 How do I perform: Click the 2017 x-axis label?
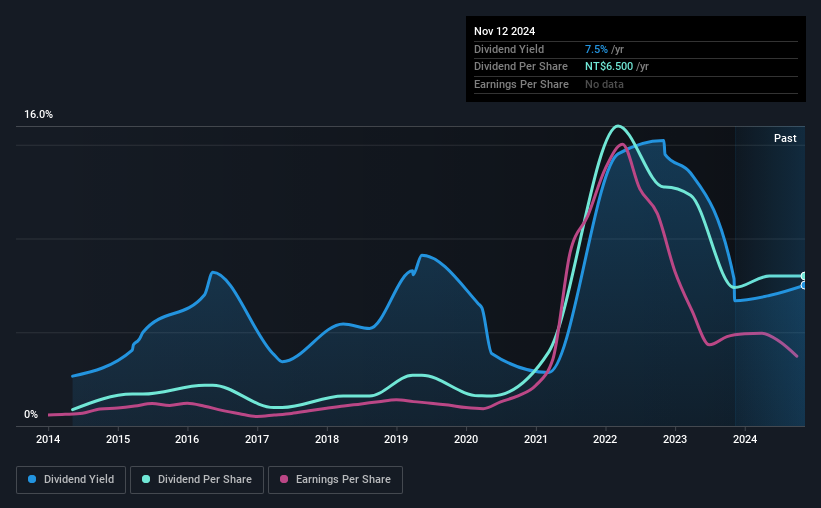(257, 439)
